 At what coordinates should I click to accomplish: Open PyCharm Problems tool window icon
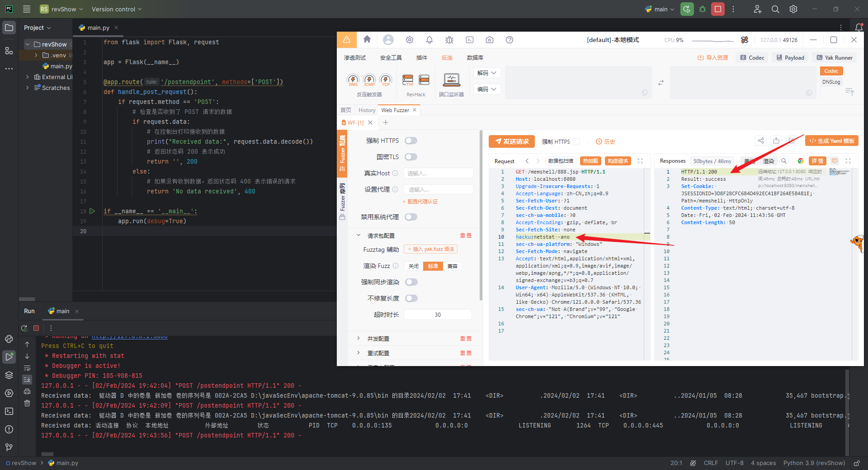click(x=9, y=429)
